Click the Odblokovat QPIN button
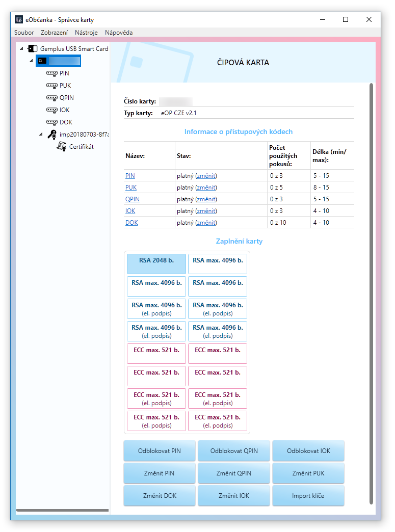The width and height of the screenshot is (395, 532). pyautogui.click(x=234, y=451)
